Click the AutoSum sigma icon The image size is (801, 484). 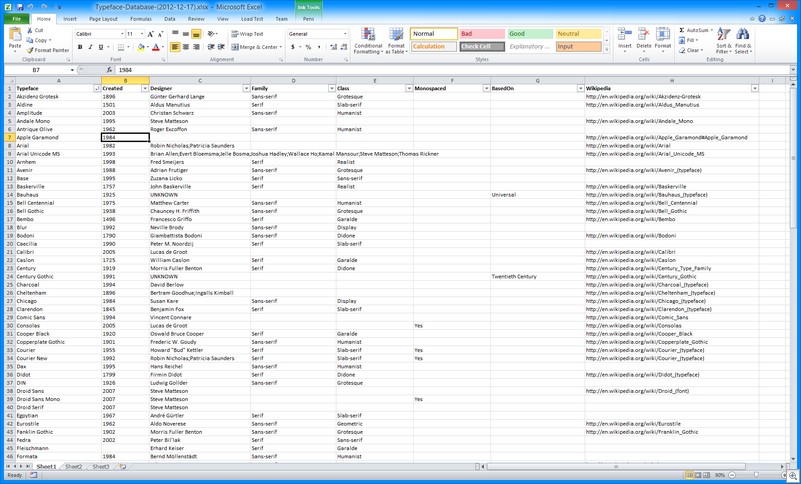(683, 30)
